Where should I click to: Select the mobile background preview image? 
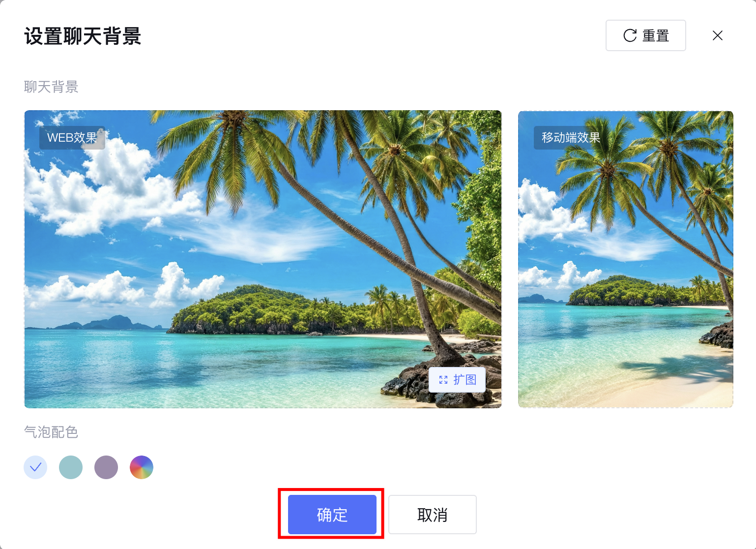coord(626,259)
